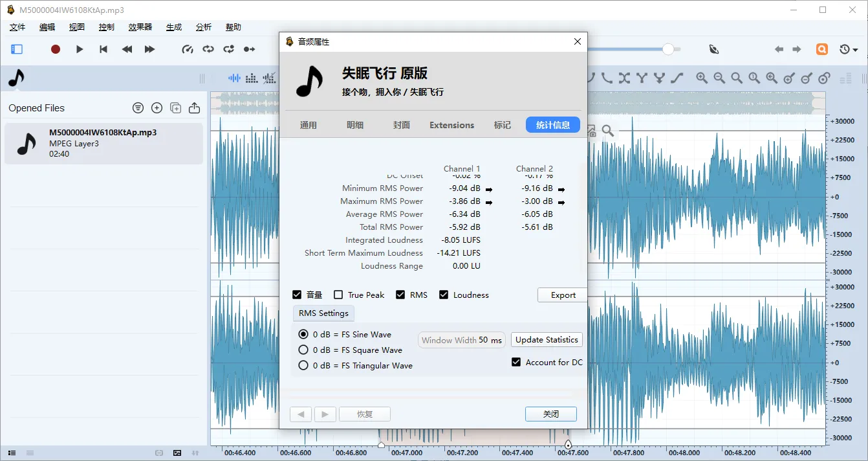868x461 pixels.
Task: Switch to the Extensions tab
Action: coord(451,125)
